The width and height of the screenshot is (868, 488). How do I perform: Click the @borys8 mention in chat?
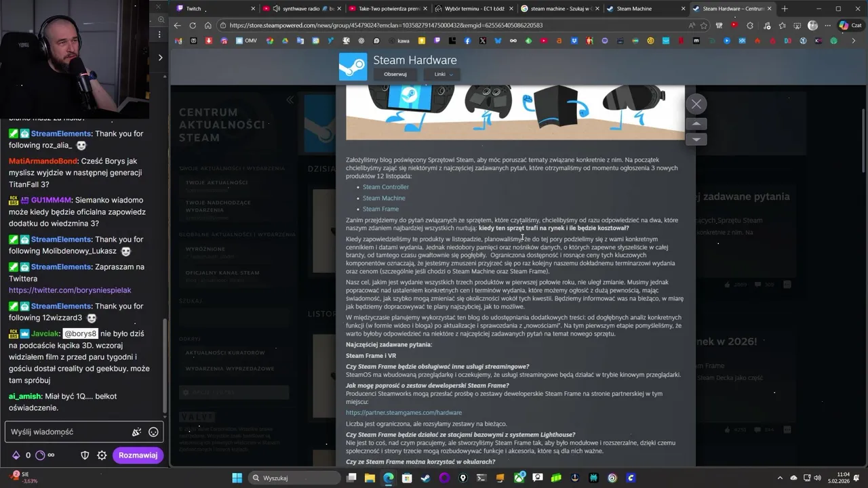coord(81,333)
